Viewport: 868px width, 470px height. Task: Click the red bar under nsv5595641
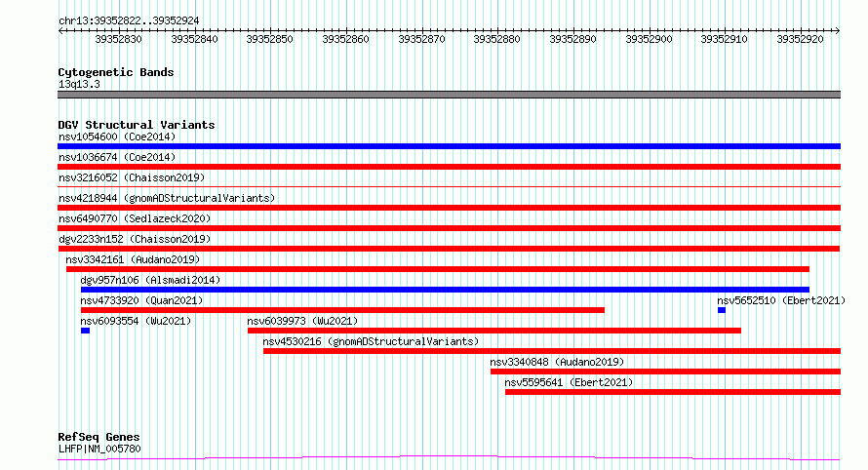point(673,392)
